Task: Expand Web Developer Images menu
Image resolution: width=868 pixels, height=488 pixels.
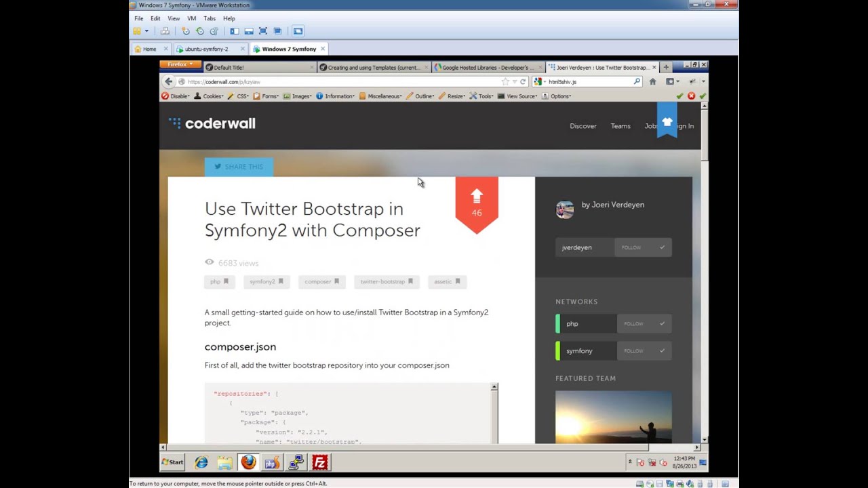Action: 297,96
